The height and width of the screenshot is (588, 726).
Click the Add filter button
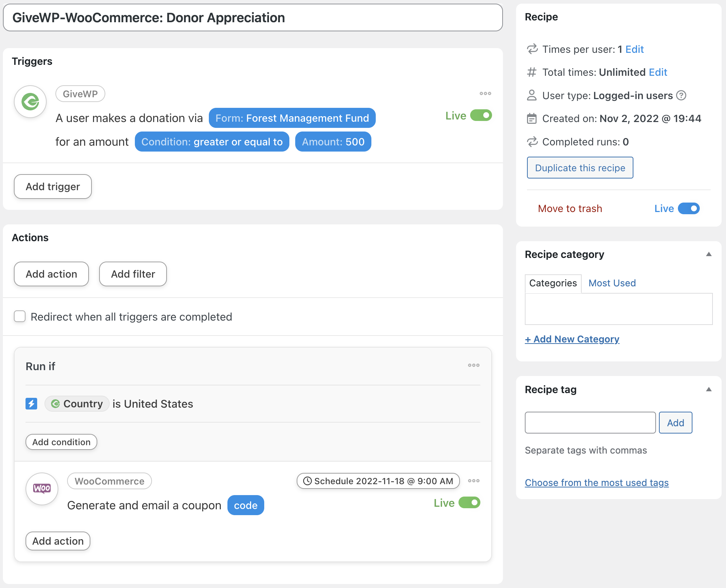pos(133,274)
